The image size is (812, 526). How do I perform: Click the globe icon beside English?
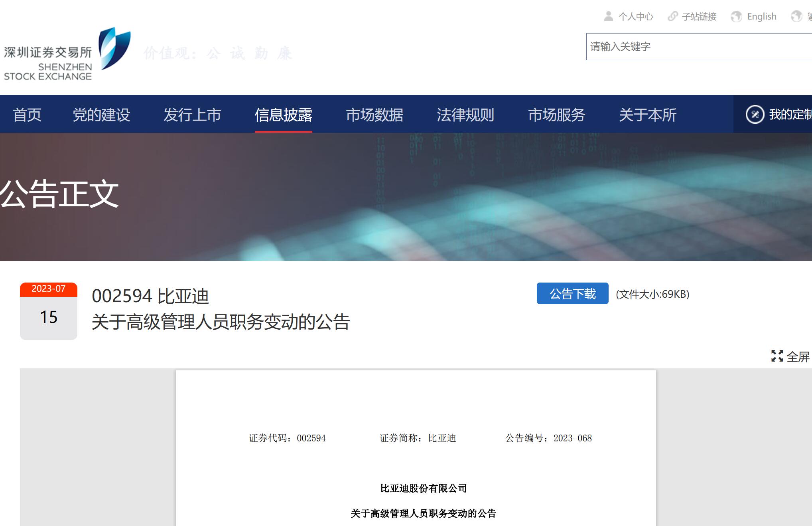736,16
